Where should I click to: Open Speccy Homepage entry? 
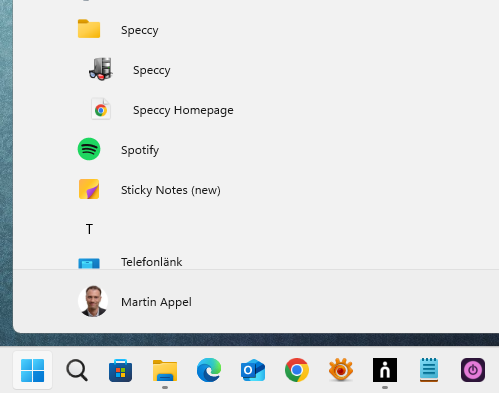183,110
